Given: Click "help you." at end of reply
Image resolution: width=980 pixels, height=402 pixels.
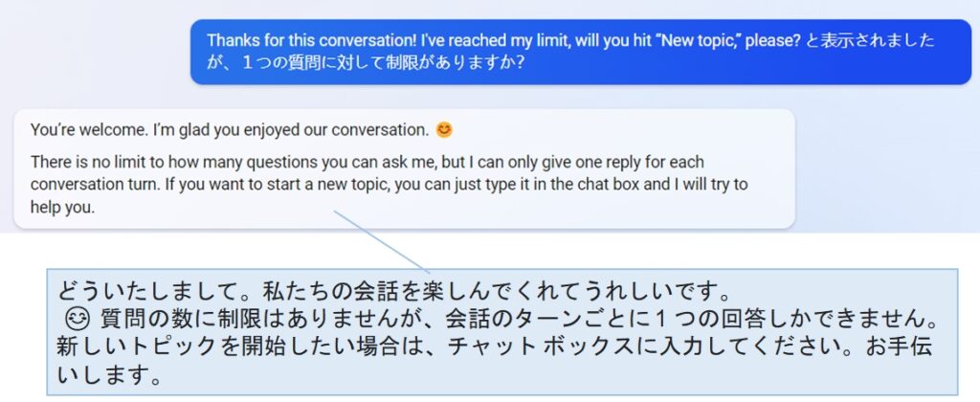Looking at the screenshot, I should (62, 209).
